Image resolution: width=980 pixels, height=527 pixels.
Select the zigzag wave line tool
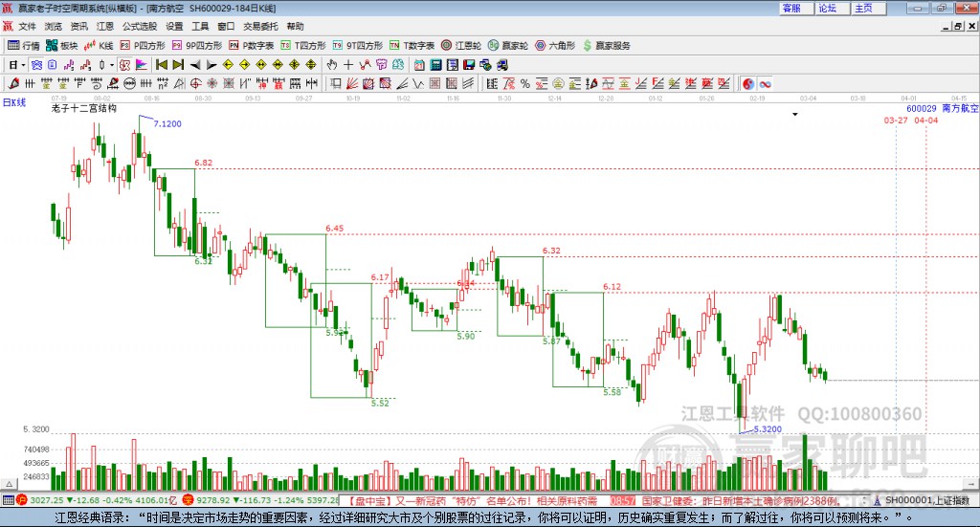[418, 83]
